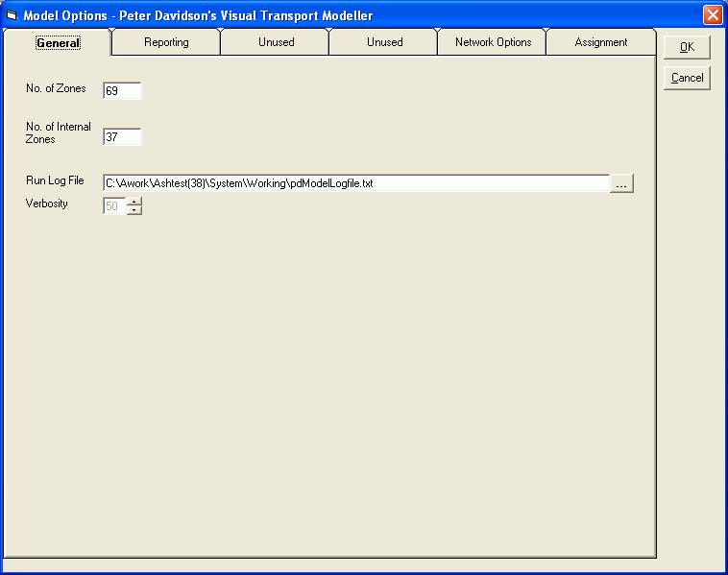Click into the Run Log File path field
This screenshot has height=575, width=728.
(x=356, y=183)
